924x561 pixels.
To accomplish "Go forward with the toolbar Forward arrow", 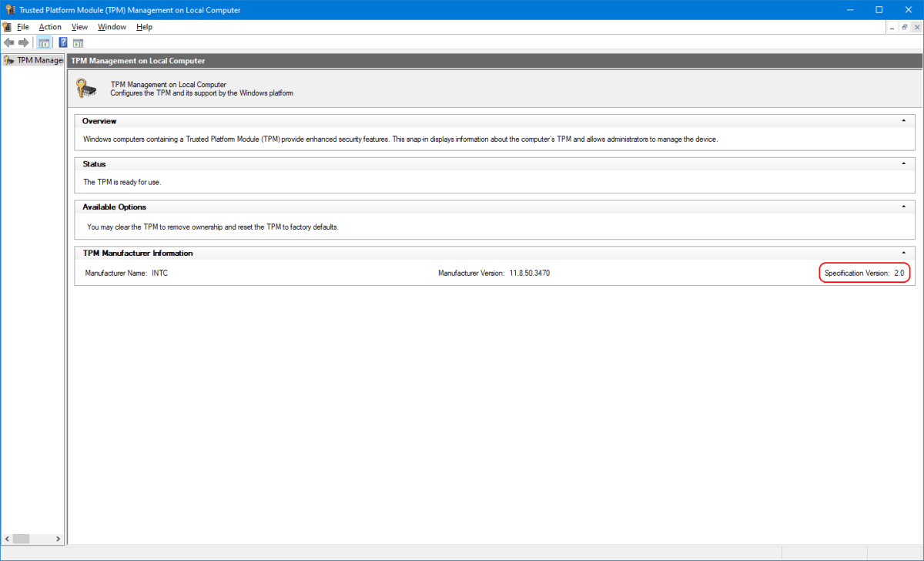I will 23,42.
